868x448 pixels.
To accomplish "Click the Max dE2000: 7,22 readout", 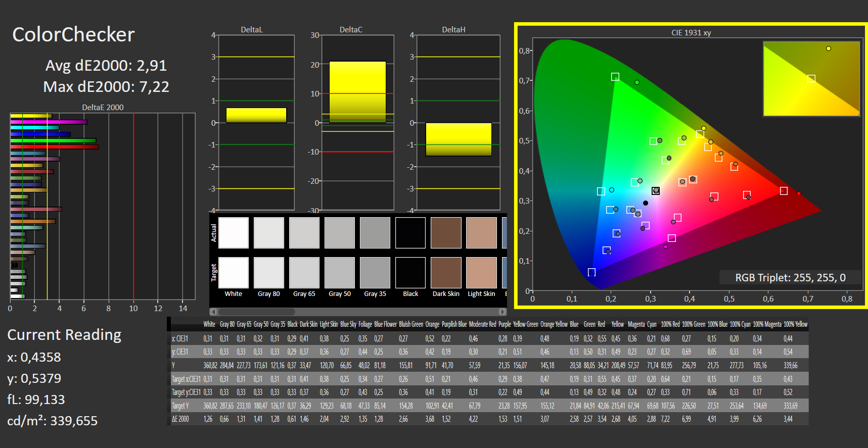I will pos(106,86).
